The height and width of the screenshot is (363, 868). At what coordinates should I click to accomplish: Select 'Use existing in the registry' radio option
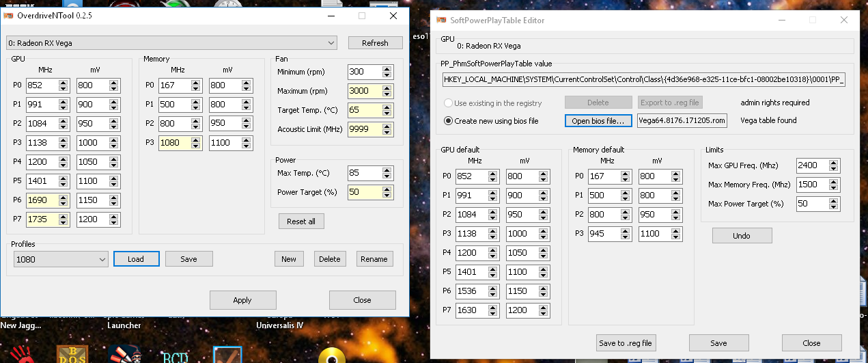pos(493,103)
